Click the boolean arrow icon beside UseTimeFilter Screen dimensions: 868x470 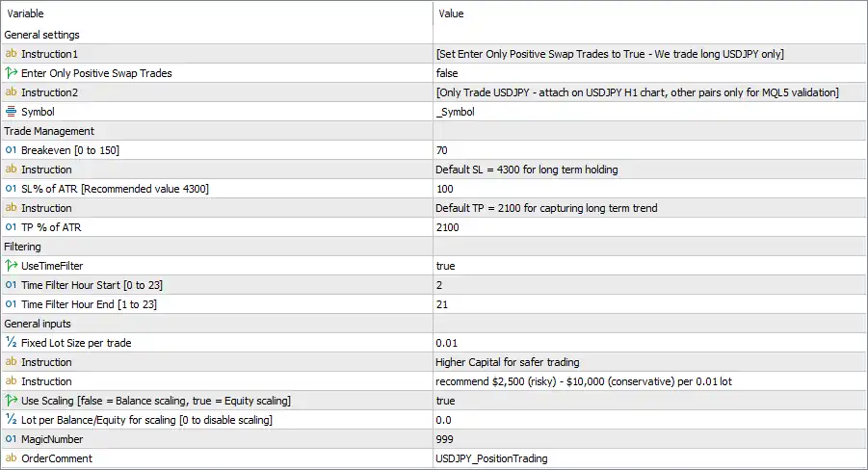click(11, 266)
